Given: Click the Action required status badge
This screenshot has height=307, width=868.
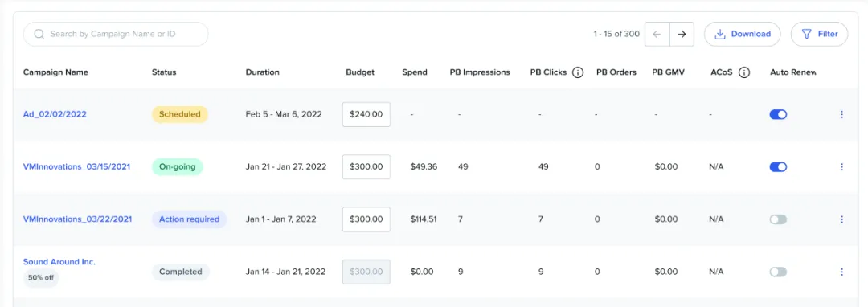Looking at the screenshot, I should click(190, 219).
